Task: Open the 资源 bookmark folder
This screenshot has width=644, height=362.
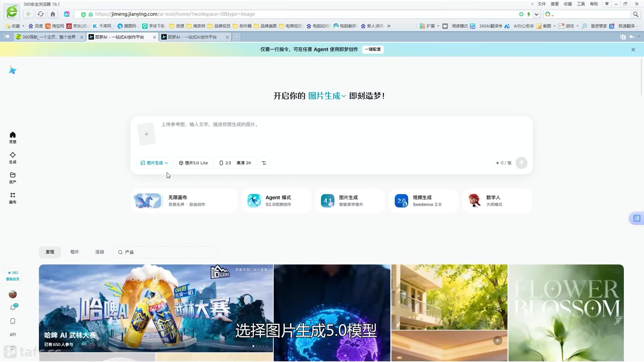Action: coord(177,26)
